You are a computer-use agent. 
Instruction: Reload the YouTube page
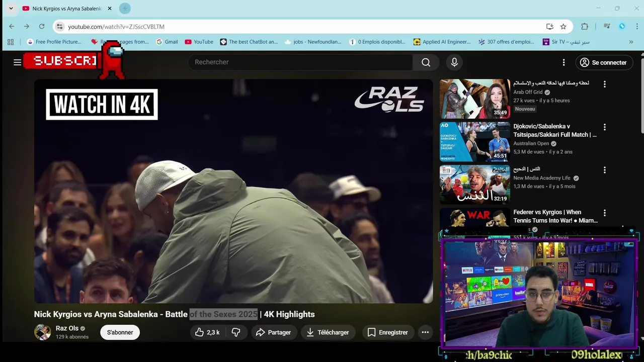pos(42,27)
